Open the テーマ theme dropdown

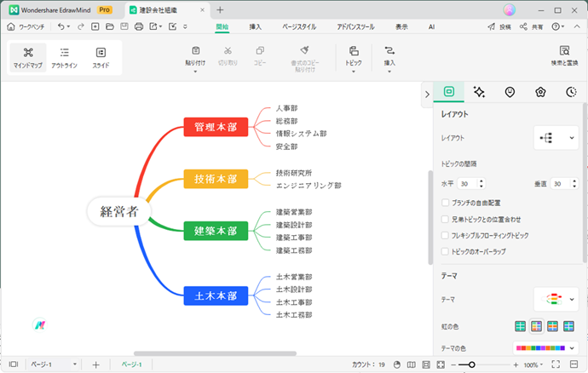tap(556, 299)
